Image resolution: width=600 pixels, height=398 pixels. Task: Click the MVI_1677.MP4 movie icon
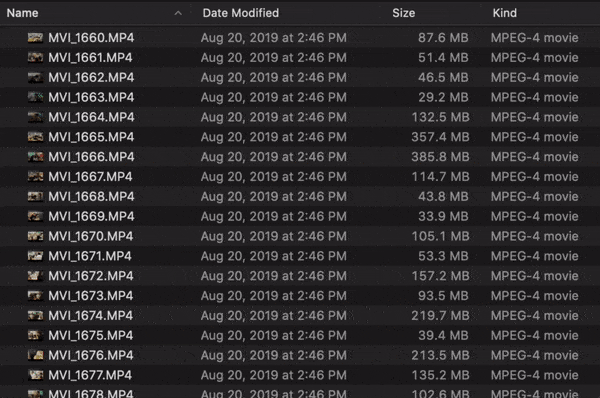click(x=35, y=375)
